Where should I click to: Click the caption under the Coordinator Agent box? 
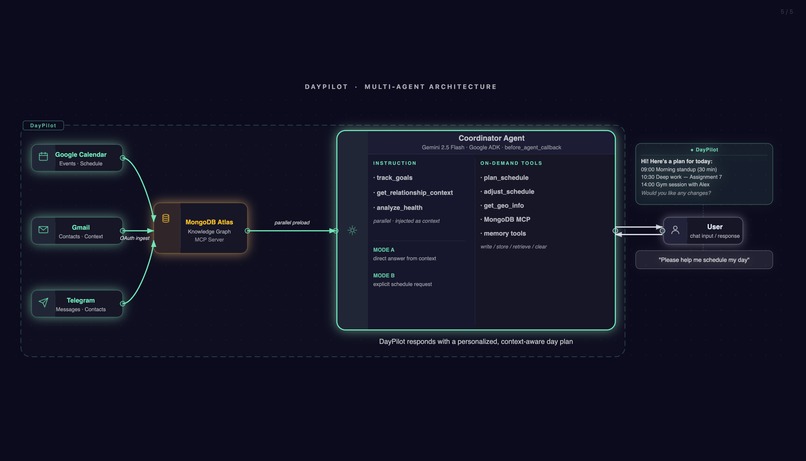tap(476, 341)
